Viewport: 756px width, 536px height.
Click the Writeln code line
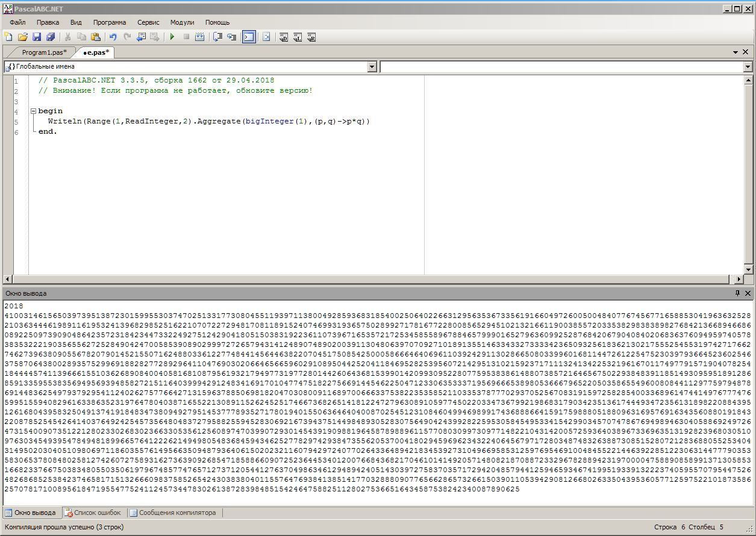tap(209, 121)
